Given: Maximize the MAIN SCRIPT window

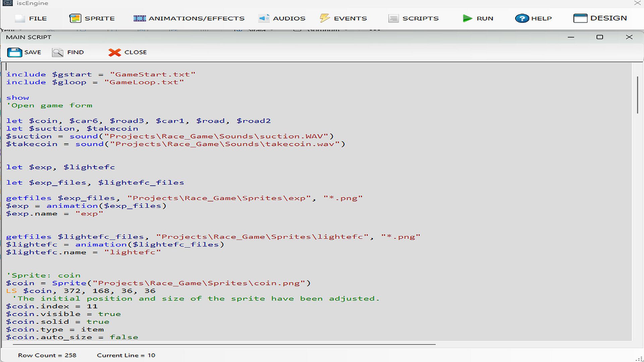Looking at the screenshot, I should click(600, 37).
